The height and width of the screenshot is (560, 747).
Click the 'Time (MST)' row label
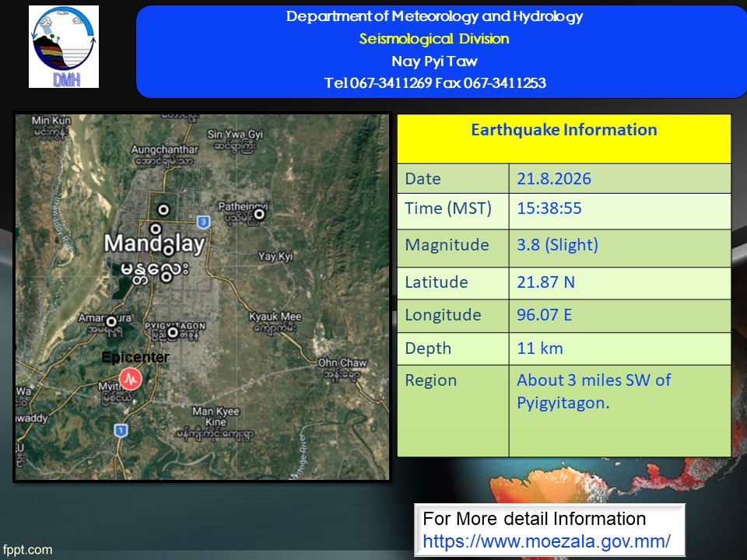(448, 208)
